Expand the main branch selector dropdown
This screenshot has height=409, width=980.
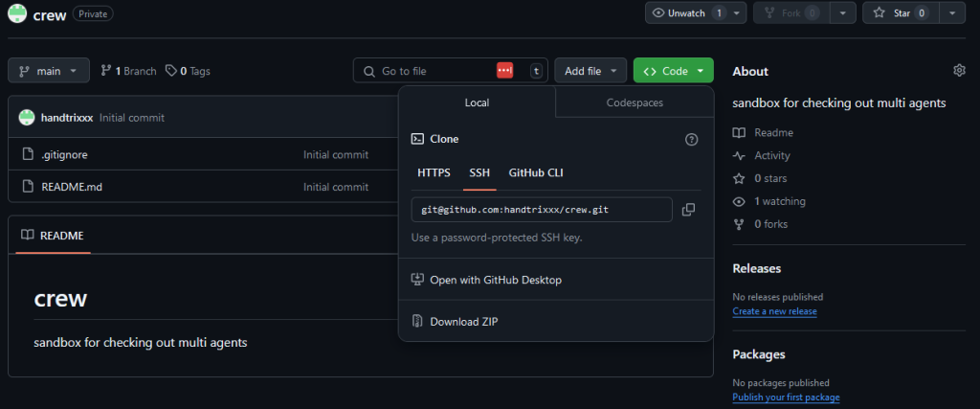tap(49, 71)
